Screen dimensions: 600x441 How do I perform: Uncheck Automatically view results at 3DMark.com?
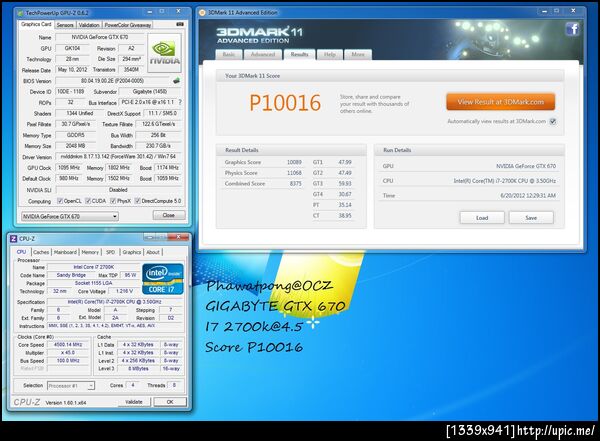click(553, 121)
